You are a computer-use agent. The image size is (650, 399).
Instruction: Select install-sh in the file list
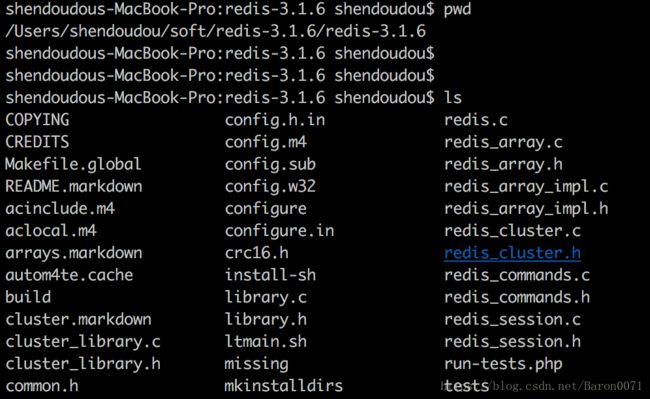tap(270, 275)
